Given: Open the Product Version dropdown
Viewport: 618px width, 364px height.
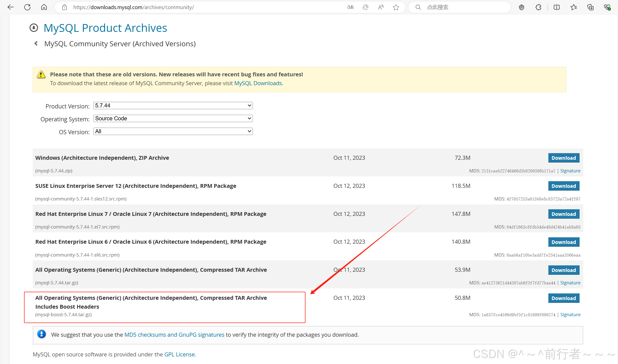Looking at the screenshot, I should tap(173, 105).
